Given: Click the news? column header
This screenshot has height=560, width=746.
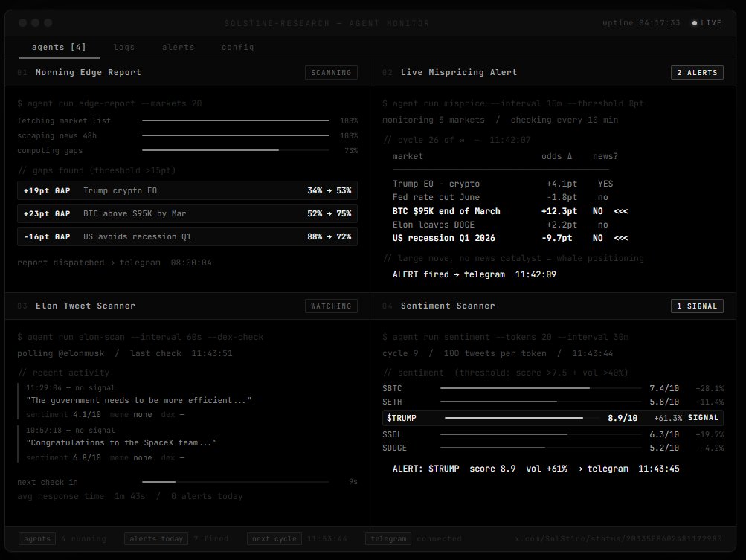Looking at the screenshot, I should click(605, 156).
